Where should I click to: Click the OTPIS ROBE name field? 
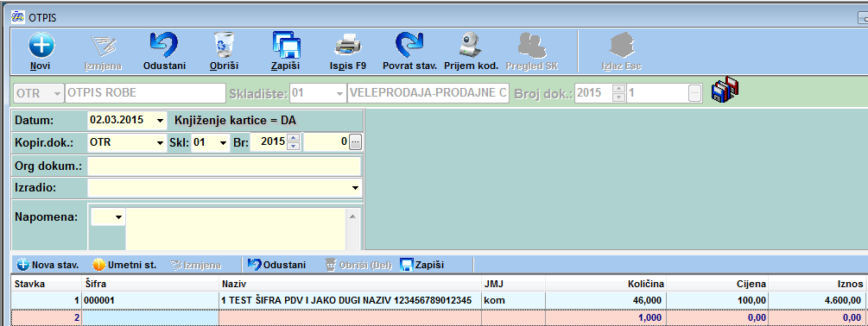[x=146, y=93]
